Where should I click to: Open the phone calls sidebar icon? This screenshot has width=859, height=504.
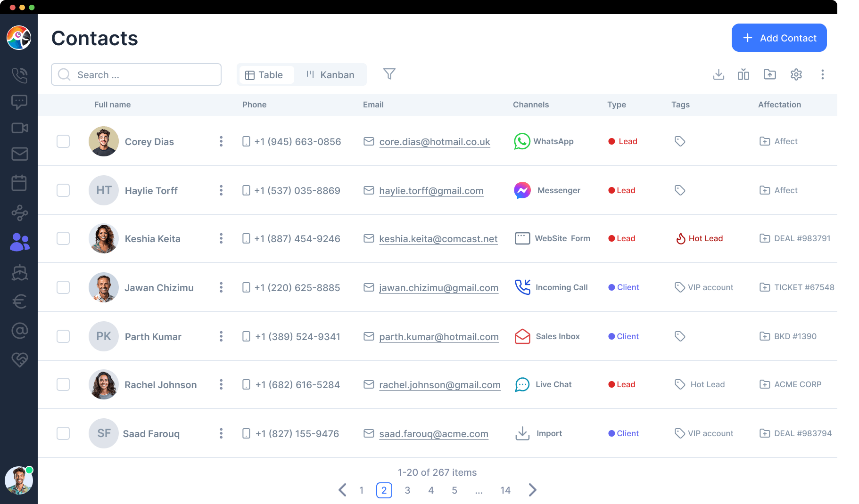(x=19, y=75)
